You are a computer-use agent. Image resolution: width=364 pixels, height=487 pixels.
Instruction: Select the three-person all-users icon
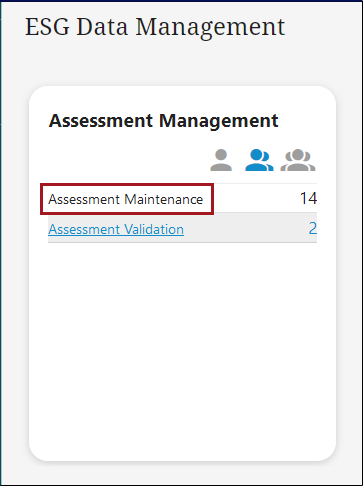click(298, 160)
